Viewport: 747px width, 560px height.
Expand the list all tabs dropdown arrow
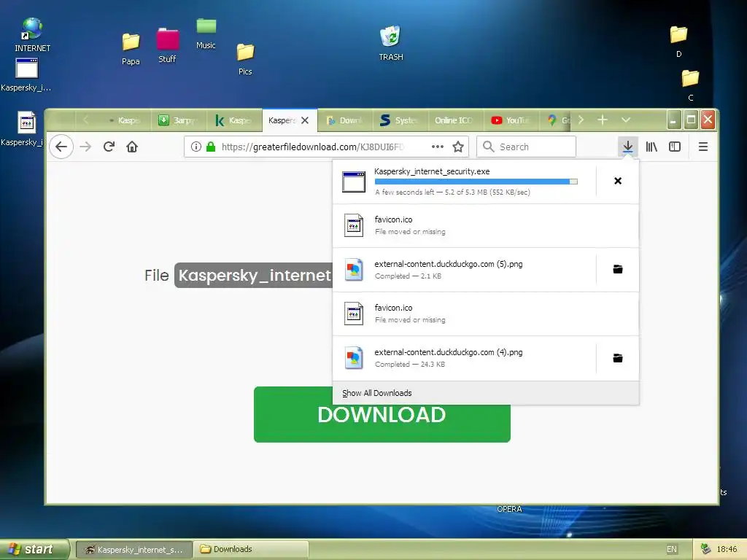click(625, 120)
